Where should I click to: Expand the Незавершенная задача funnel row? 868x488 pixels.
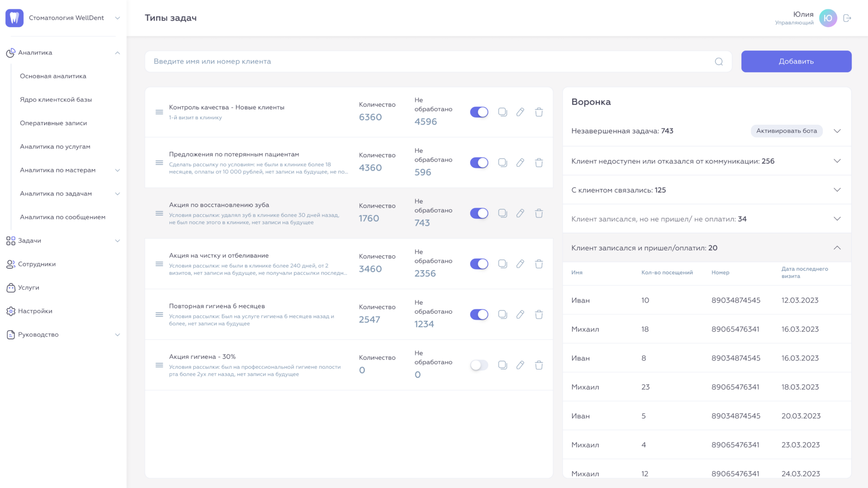coord(837,131)
